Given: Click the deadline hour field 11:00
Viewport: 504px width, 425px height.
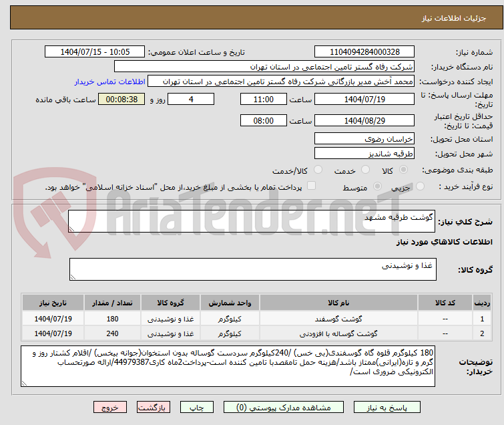Looking at the screenshot, I should pyautogui.click(x=264, y=99).
